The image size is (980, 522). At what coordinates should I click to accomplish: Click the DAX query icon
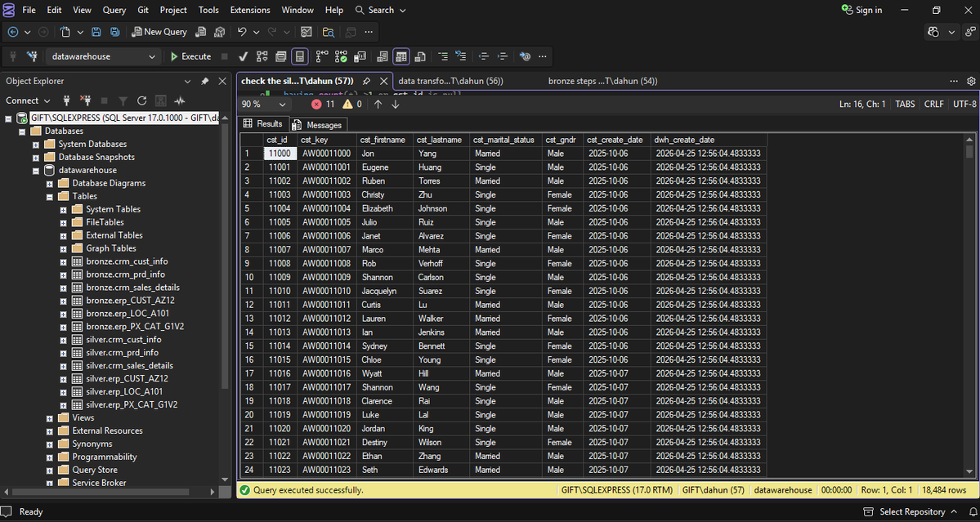point(219,32)
